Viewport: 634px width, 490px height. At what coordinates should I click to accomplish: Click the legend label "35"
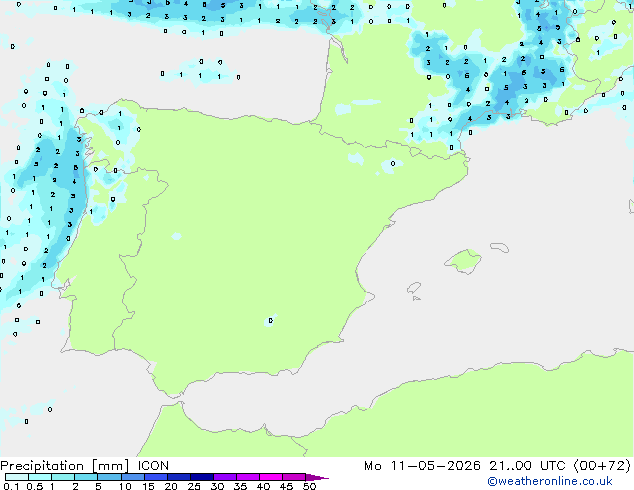click(x=240, y=486)
